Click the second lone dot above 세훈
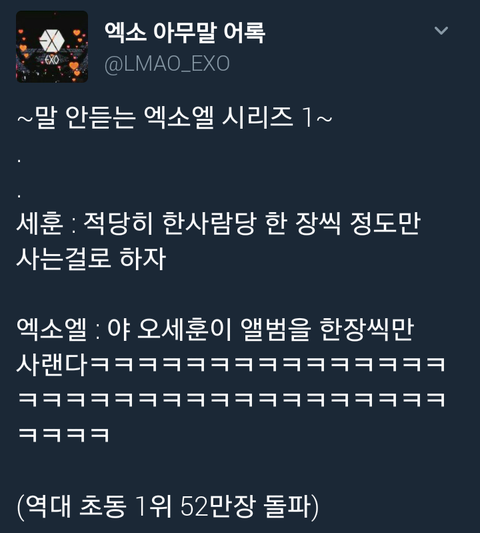 (x=19, y=196)
